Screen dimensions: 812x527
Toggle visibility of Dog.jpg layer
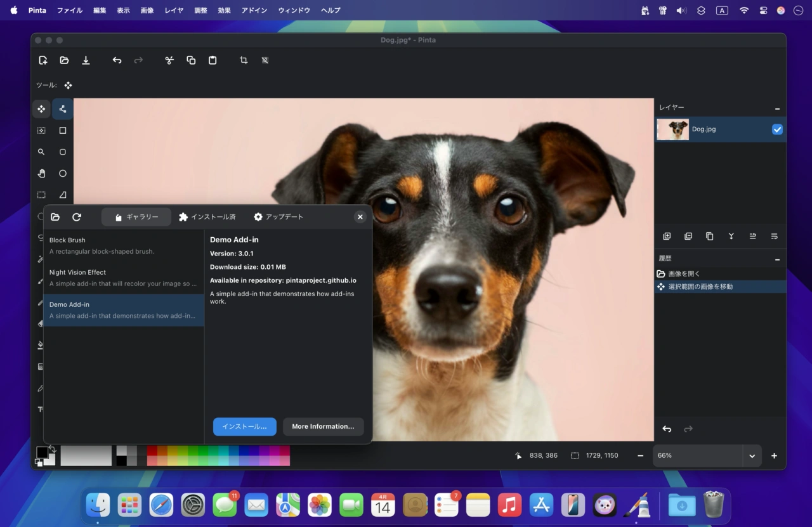coord(777,129)
